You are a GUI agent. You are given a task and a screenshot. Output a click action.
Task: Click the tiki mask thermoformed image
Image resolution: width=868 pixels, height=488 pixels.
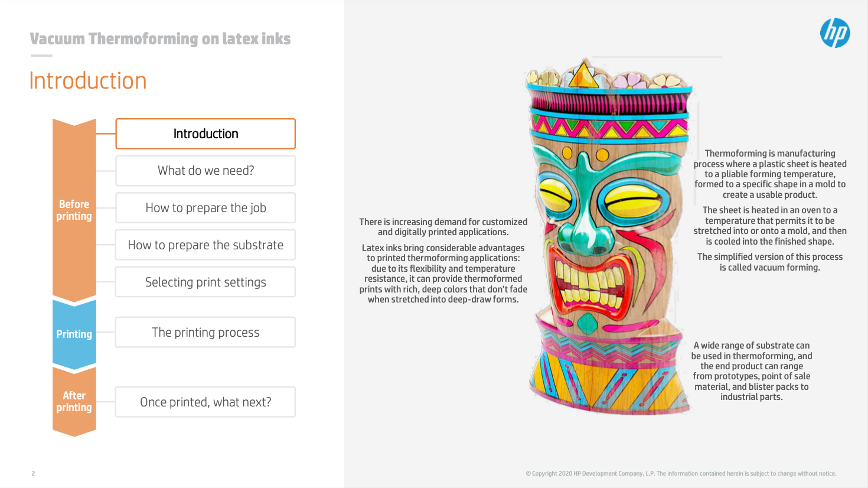(608, 236)
